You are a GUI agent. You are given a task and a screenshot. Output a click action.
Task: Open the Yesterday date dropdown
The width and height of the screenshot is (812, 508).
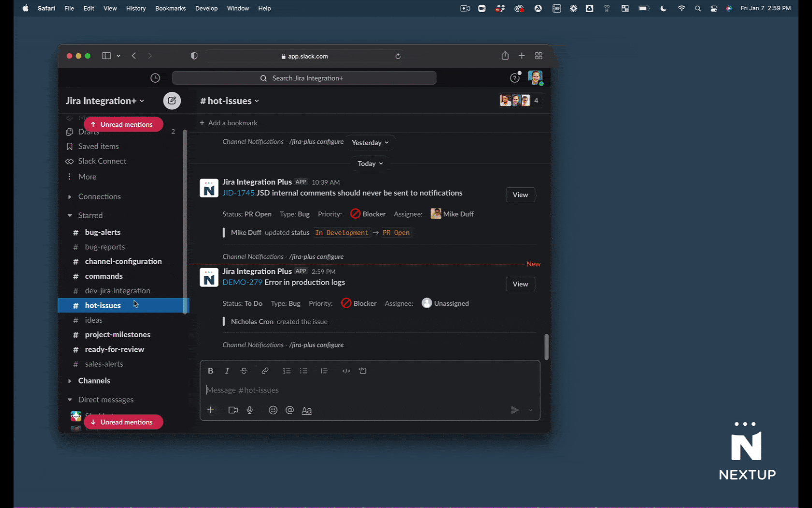(x=370, y=143)
